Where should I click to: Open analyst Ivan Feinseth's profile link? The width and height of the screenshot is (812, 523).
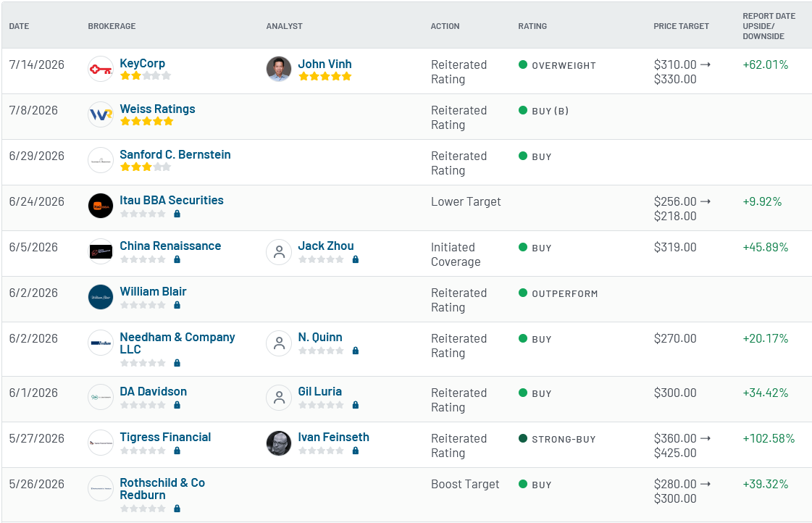point(333,437)
